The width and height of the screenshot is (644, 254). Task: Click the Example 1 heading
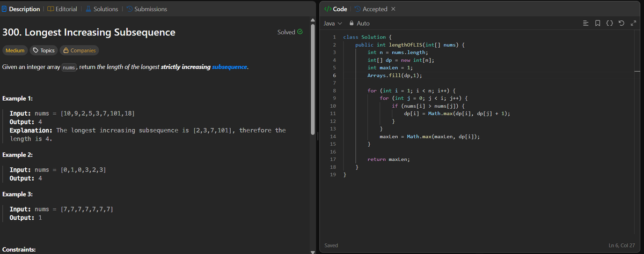pos(18,99)
